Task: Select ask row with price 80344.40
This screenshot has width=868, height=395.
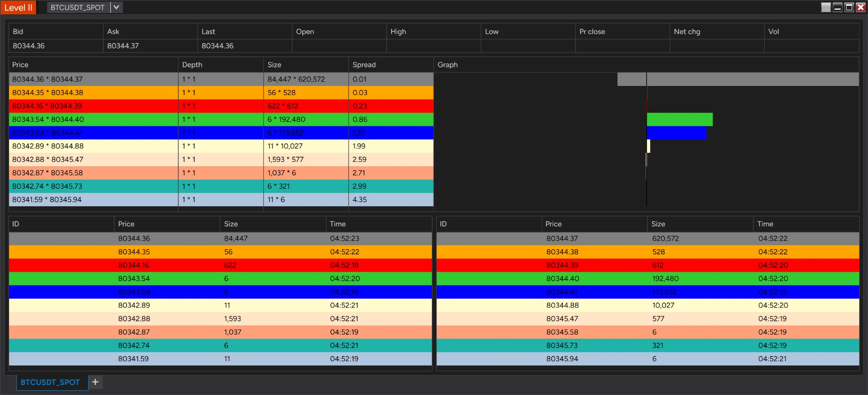Action: pos(648,279)
